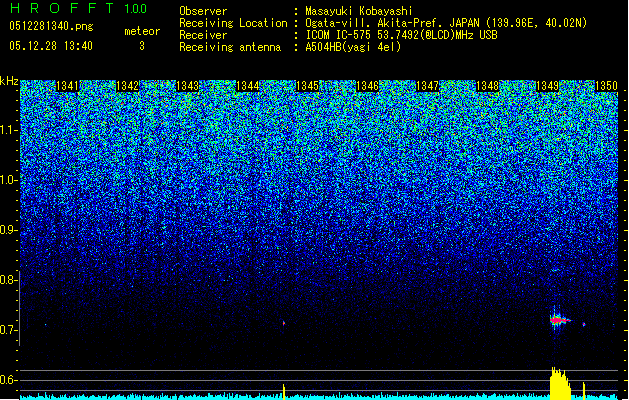Click the observer name Masayuki Kobayashi
629x400 pixels.
(359, 11)
